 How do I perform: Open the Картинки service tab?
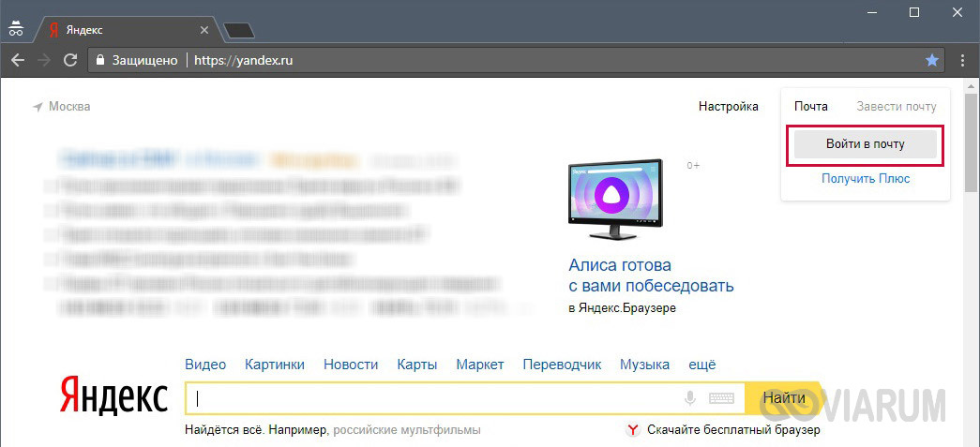(x=275, y=365)
